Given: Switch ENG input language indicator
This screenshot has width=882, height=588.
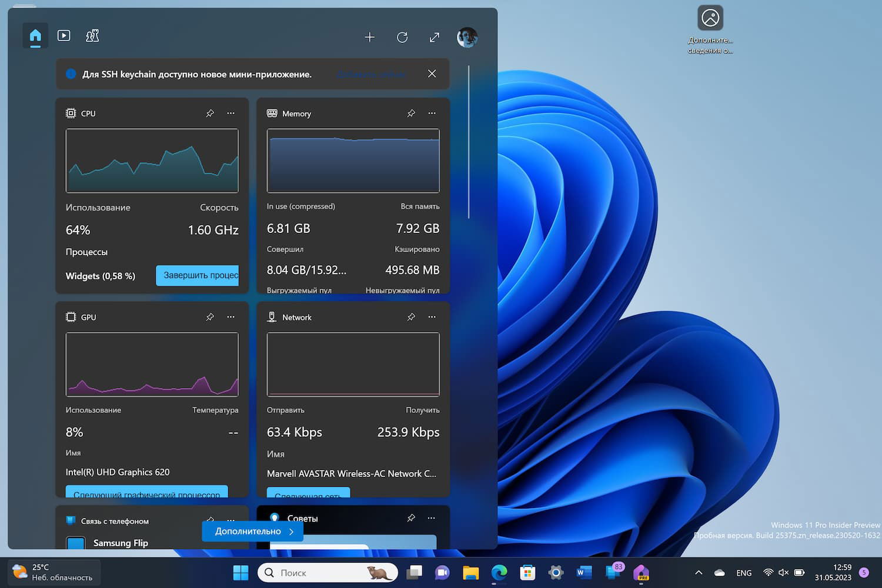Looking at the screenshot, I should tap(744, 573).
